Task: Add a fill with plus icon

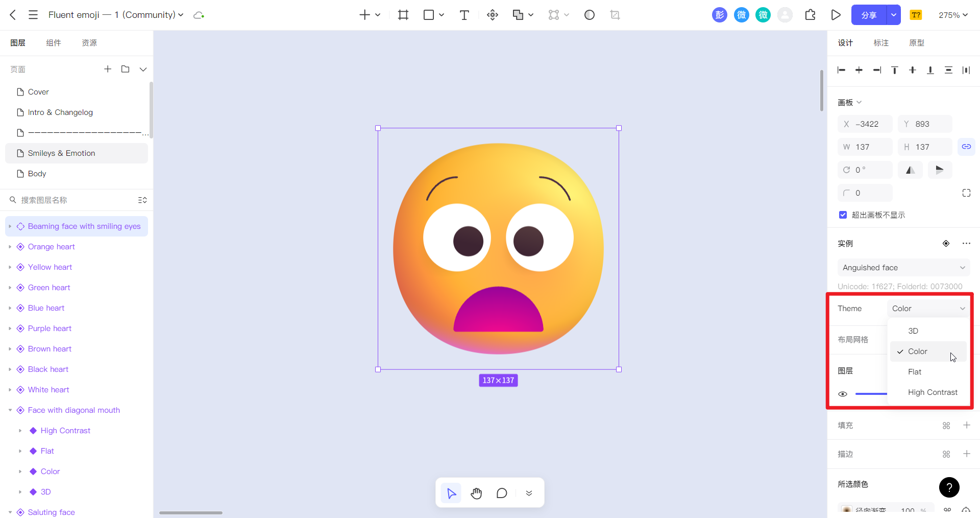Action: coord(966,425)
